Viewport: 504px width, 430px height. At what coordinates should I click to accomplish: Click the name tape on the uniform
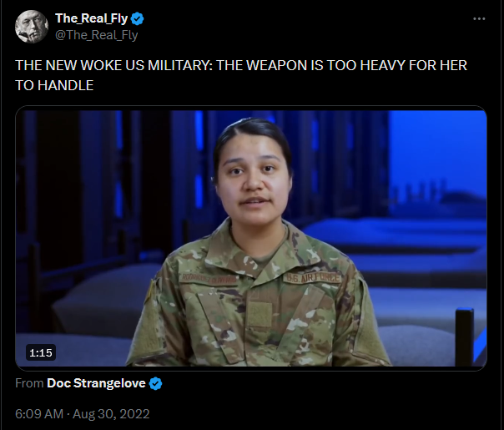pos(208,279)
